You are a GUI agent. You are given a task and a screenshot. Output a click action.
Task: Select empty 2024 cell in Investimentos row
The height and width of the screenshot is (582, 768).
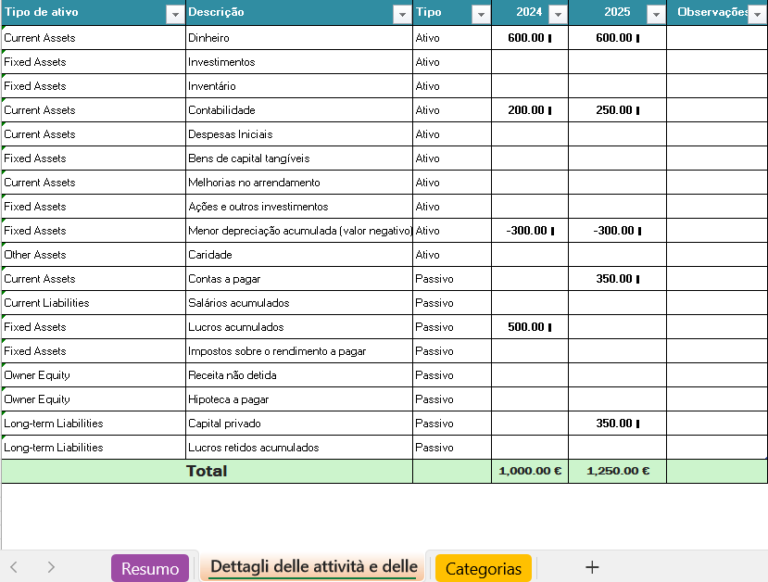[530, 62]
